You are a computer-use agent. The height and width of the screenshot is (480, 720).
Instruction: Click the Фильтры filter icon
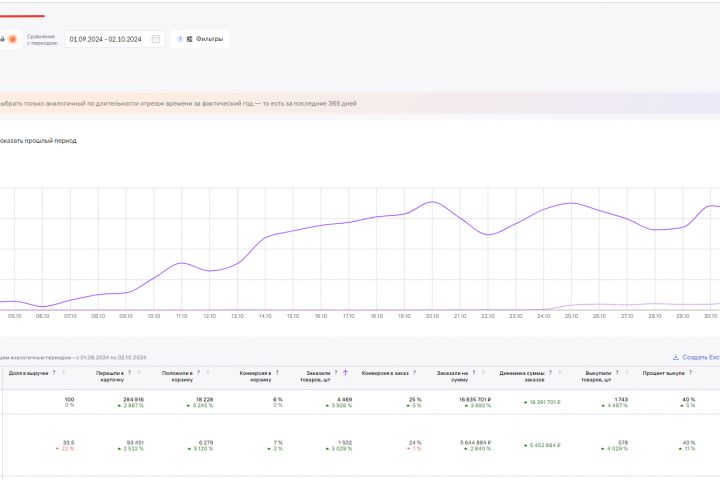pyautogui.click(x=188, y=39)
